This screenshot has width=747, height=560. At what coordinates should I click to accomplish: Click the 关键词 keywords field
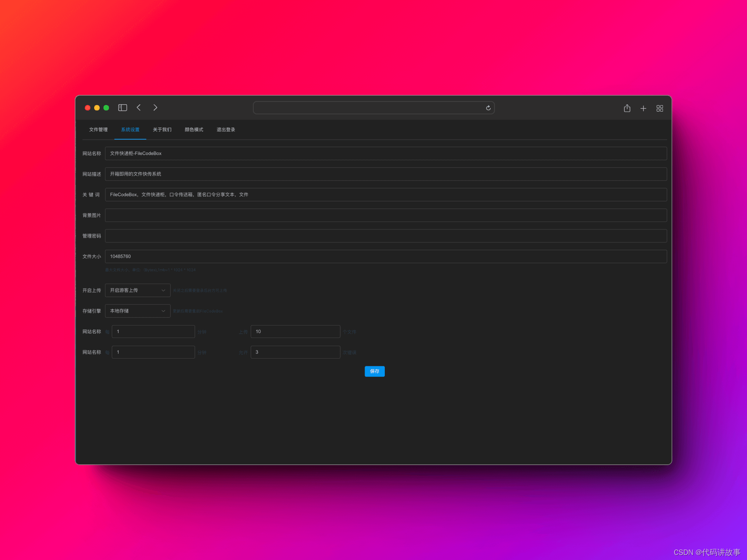(x=386, y=194)
